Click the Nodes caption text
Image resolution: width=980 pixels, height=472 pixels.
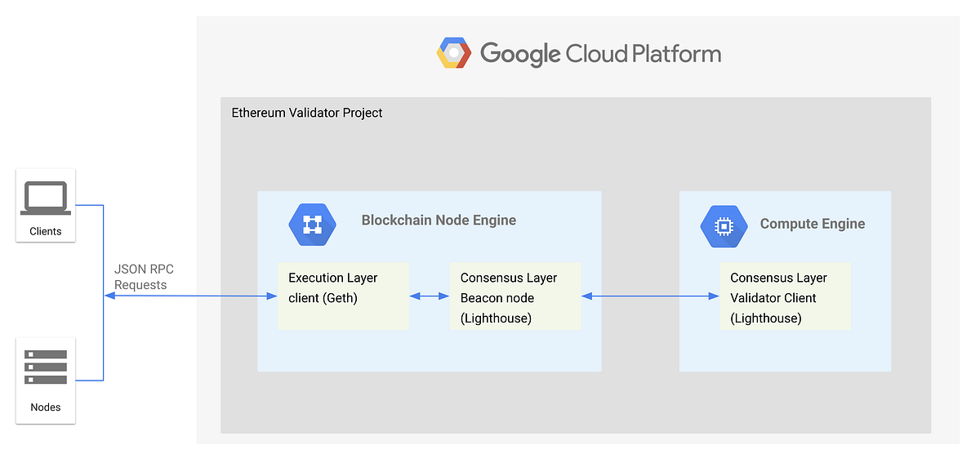tap(45, 407)
